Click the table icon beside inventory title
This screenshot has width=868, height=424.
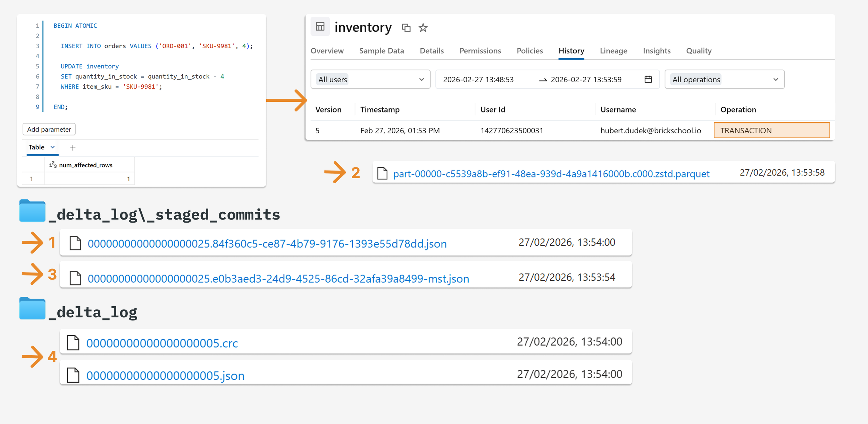pos(320,27)
